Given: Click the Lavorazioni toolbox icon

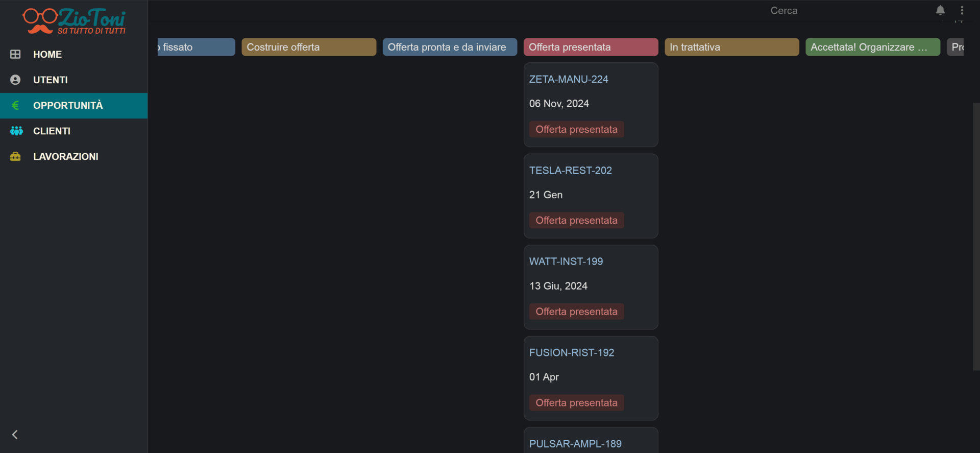Looking at the screenshot, I should coord(15,156).
